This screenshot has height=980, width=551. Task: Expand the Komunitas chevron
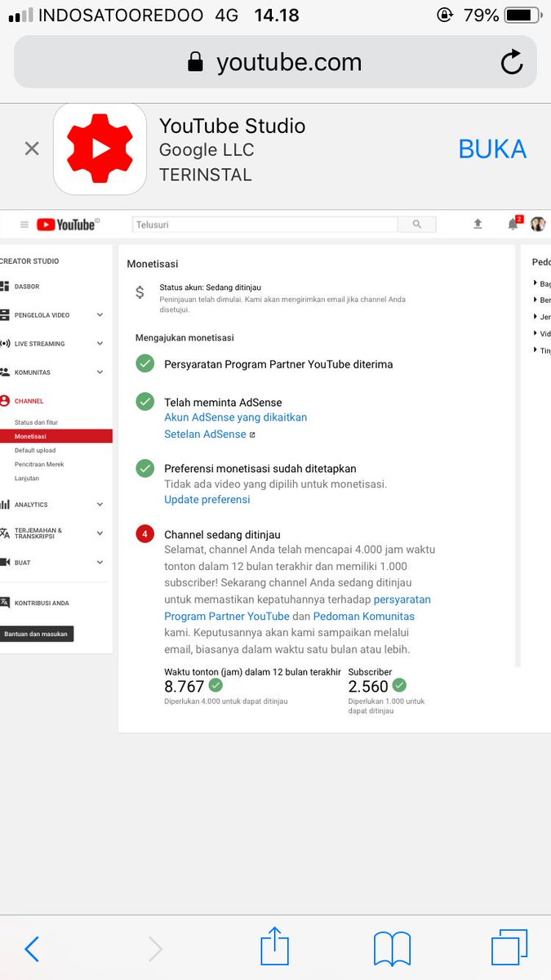point(100,372)
